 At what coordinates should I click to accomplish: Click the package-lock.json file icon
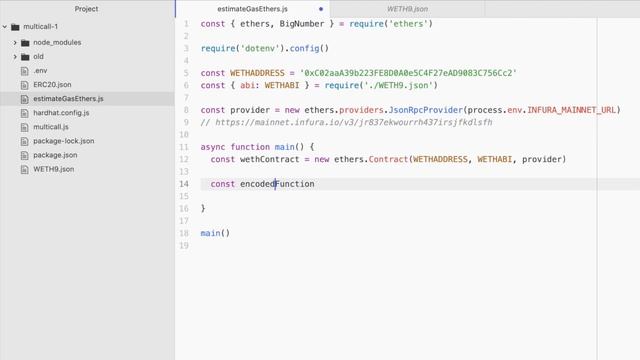click(24, 141)
